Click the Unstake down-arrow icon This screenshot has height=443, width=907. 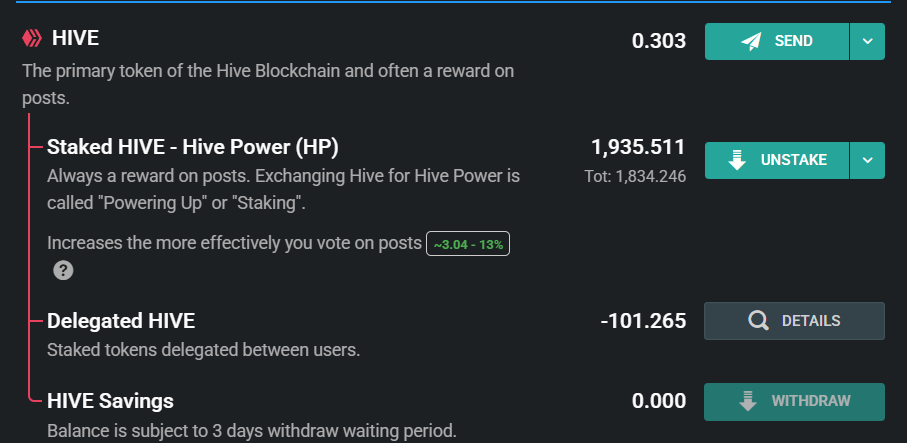(x=737, y=160)
